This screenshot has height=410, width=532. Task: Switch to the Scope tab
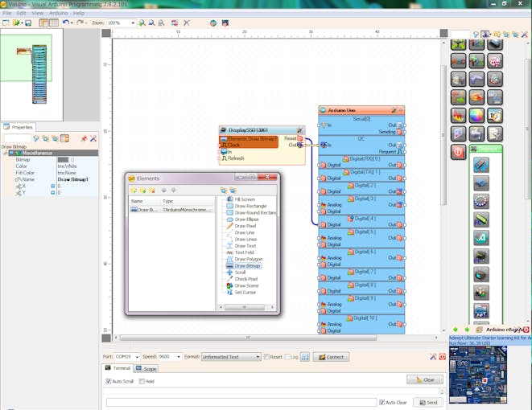(146, 369)
